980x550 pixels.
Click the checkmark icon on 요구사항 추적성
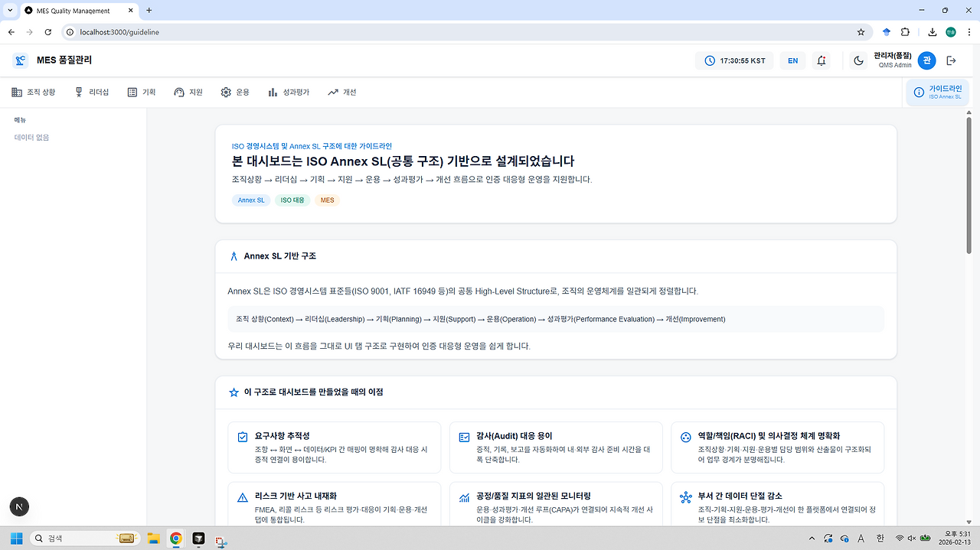(243, 437)
